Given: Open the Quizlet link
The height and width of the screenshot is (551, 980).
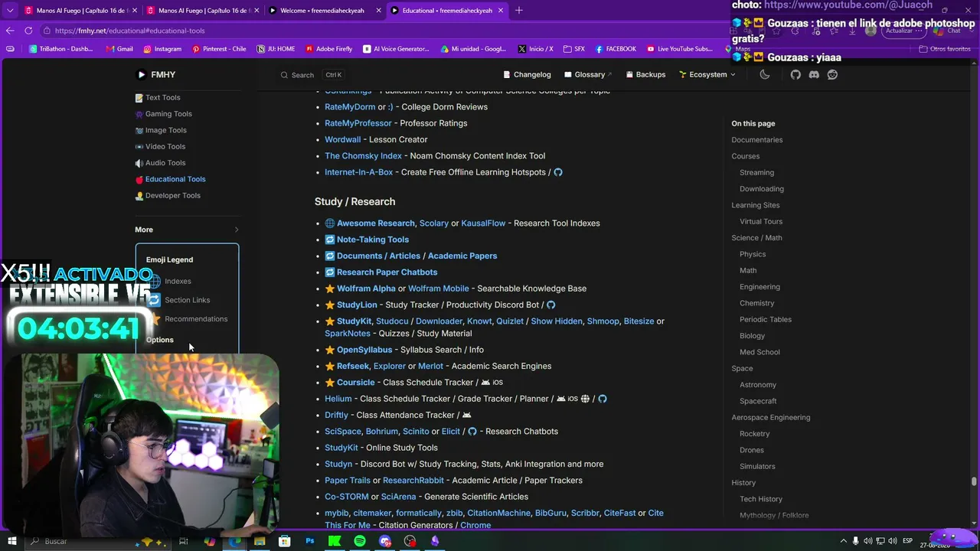Looking at the screenshot, I should [x=510, y=321].
